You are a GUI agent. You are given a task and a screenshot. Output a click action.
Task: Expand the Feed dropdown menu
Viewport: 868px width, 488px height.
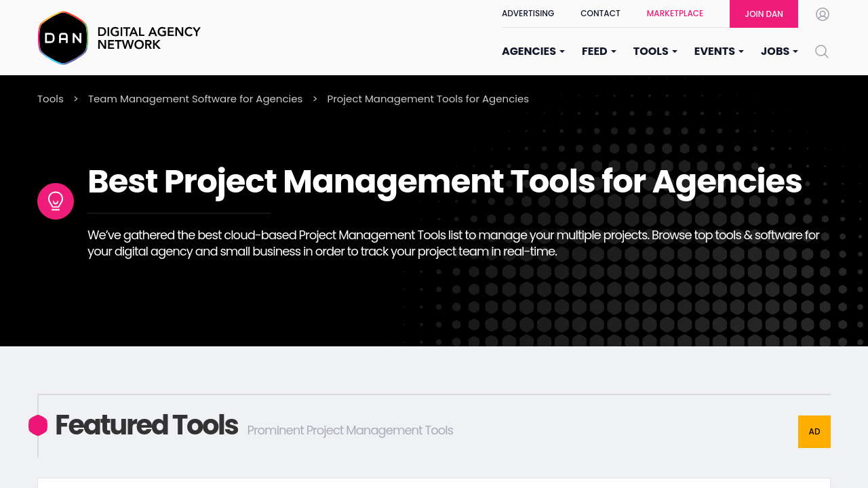[x=599, y=52]
